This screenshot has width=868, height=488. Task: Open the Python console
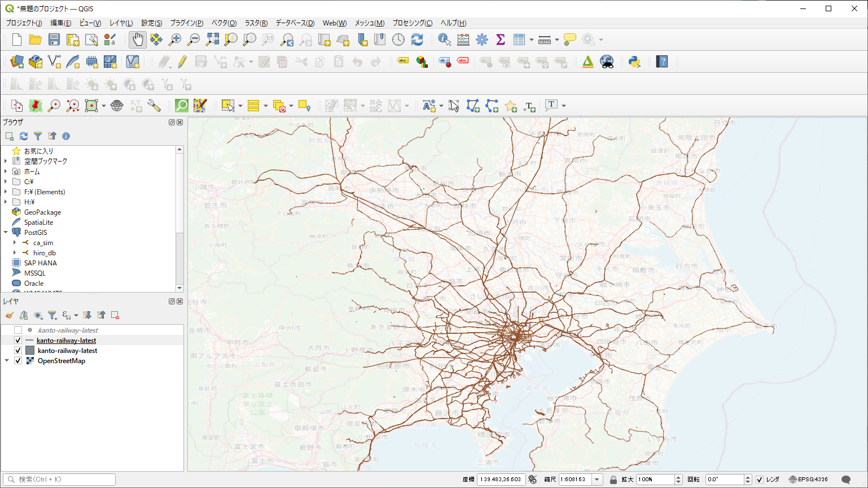[x=634, y=62]
